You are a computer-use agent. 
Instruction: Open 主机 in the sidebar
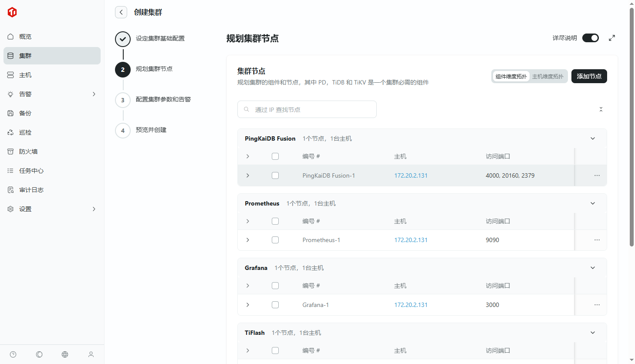(x=52, y=75)
